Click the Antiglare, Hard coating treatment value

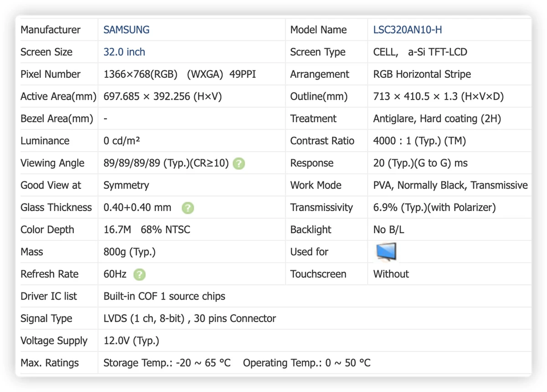pyautogui.click(x=437, y=119)
